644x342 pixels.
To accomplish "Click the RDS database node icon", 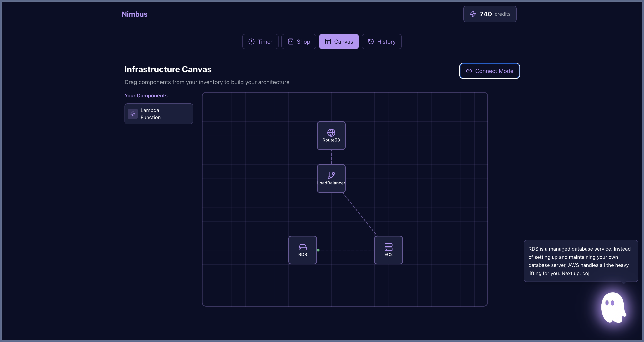I will 303,247.
